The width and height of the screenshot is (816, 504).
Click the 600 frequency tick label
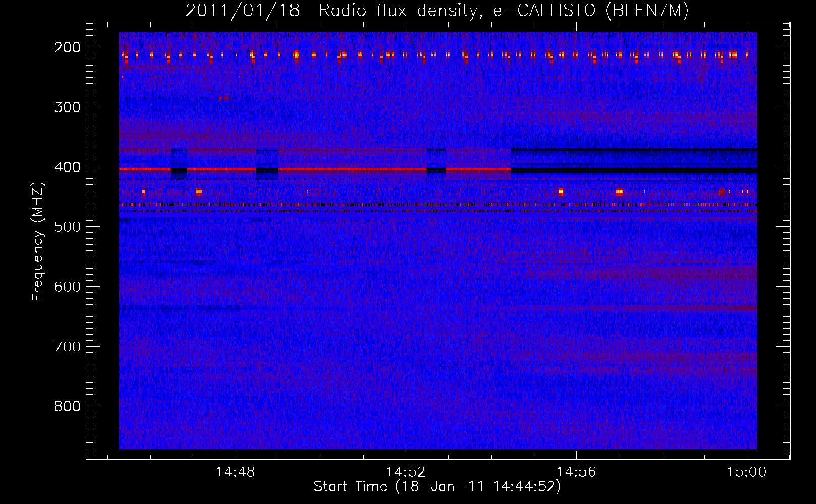[x=68, y=287]
